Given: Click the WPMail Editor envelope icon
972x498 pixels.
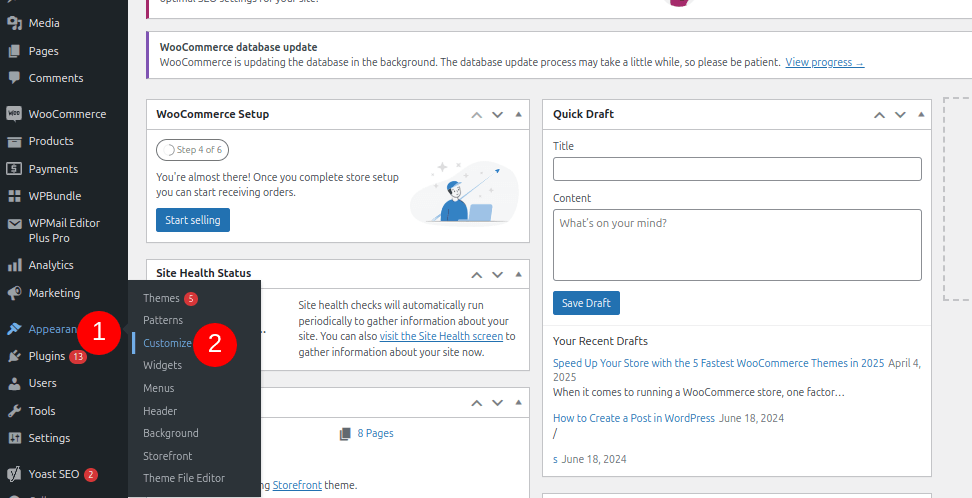Looking at the screenshot, I should [x=14, y=223].
